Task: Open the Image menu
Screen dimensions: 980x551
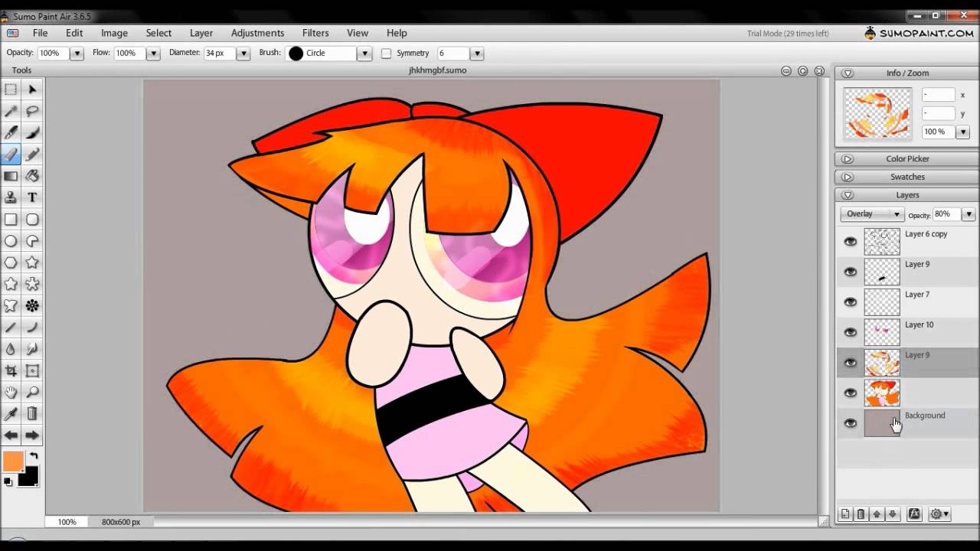Action: pos(114,33)
